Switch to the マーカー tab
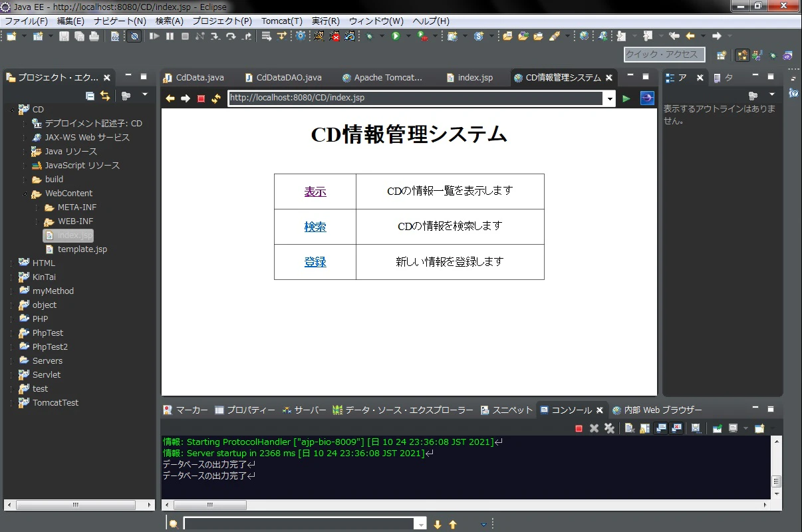Viewport: 802px width, 532px height. tap(186, 410)
